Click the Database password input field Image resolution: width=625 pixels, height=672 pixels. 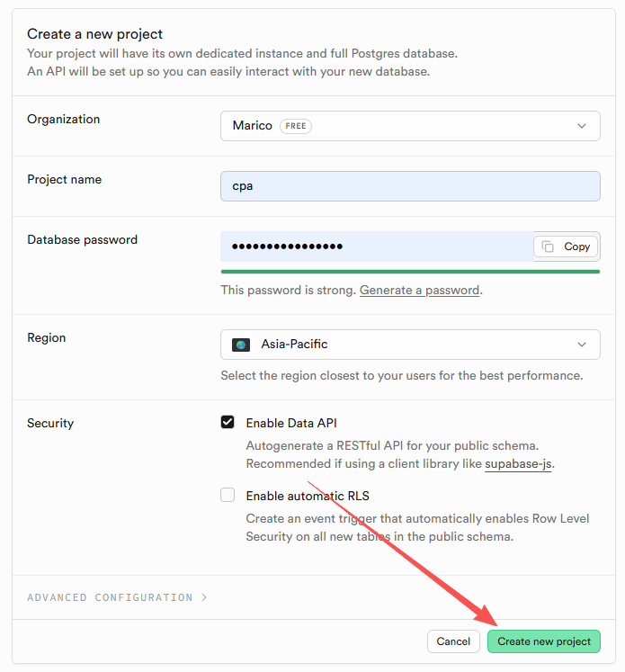pos(378,246)
